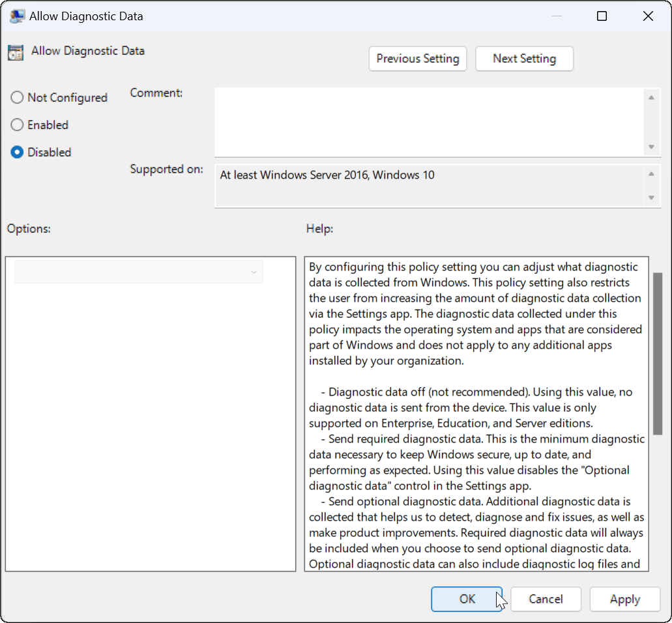Image resolution: width=672 pixels, height=623 pixels.
Task: Advance to the Next Setting
Action: coord(524,59)
